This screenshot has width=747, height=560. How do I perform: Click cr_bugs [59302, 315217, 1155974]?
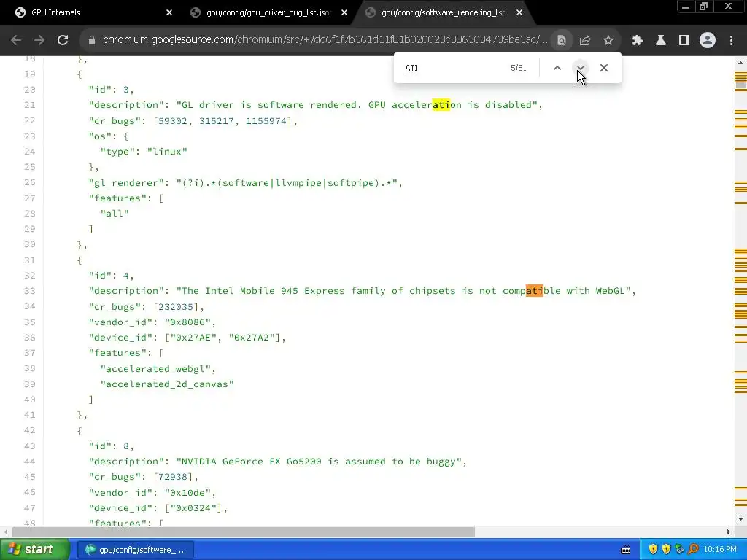(x=193, y=120)
